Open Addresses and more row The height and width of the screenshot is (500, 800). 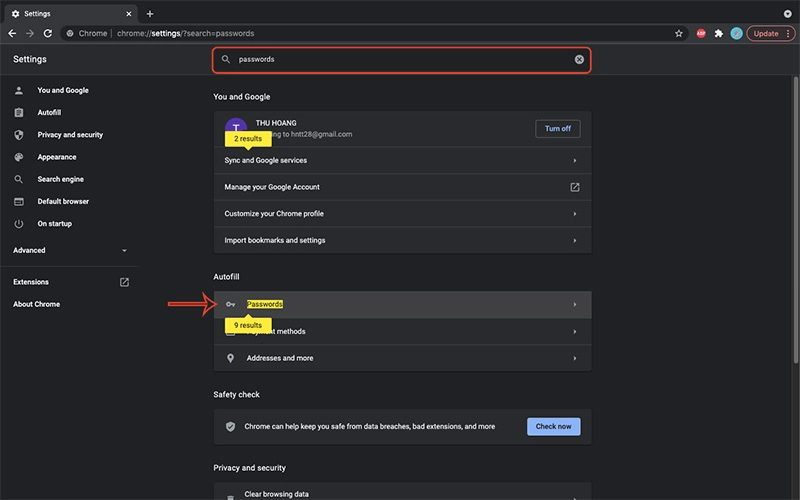click(x=403, y=358)
